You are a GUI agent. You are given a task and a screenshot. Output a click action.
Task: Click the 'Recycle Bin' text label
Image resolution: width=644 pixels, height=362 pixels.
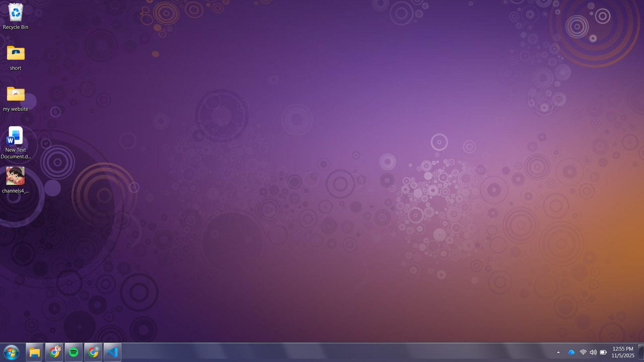click(x=15, y=27)
